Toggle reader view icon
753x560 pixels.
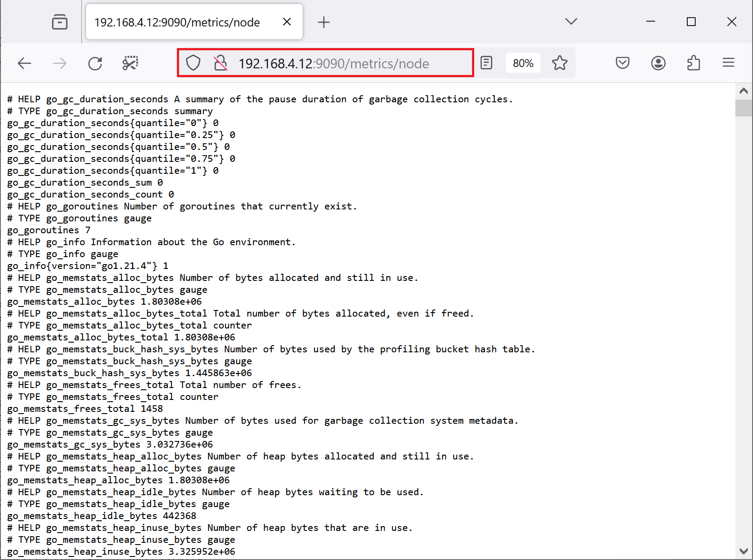click(x=486, y=63)
